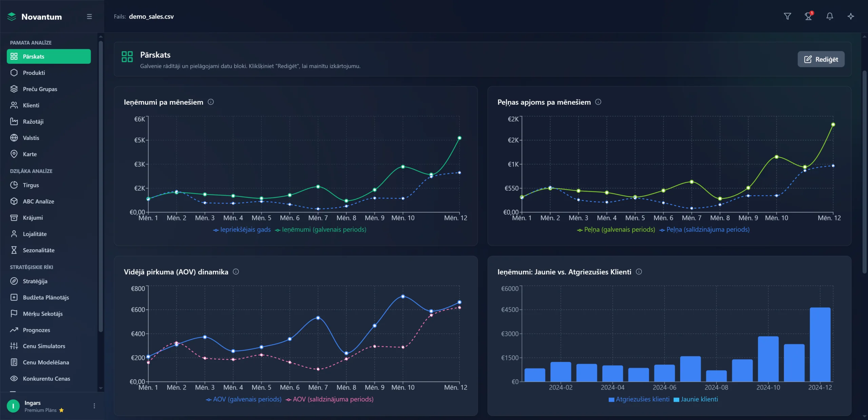Open the Produkti menu item
This screenshot has width=868, height=420.
pyautogui.click(x=34, y=73)
